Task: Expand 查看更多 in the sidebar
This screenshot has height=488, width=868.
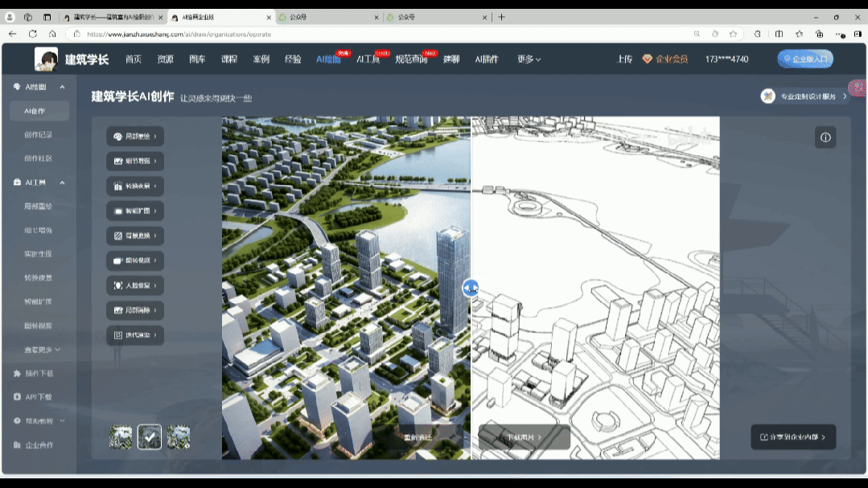Action: pyautogui.click(x=42, y=350)
